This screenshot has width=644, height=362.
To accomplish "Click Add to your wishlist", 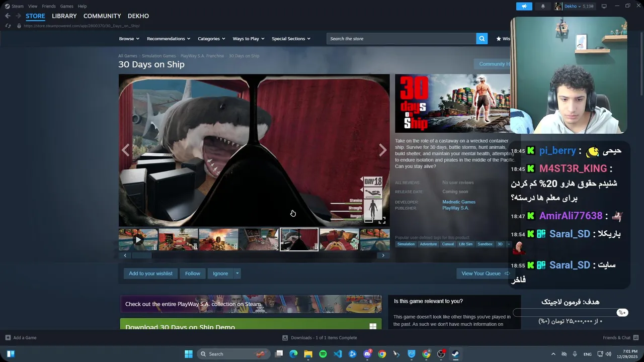I will [150, 274].
